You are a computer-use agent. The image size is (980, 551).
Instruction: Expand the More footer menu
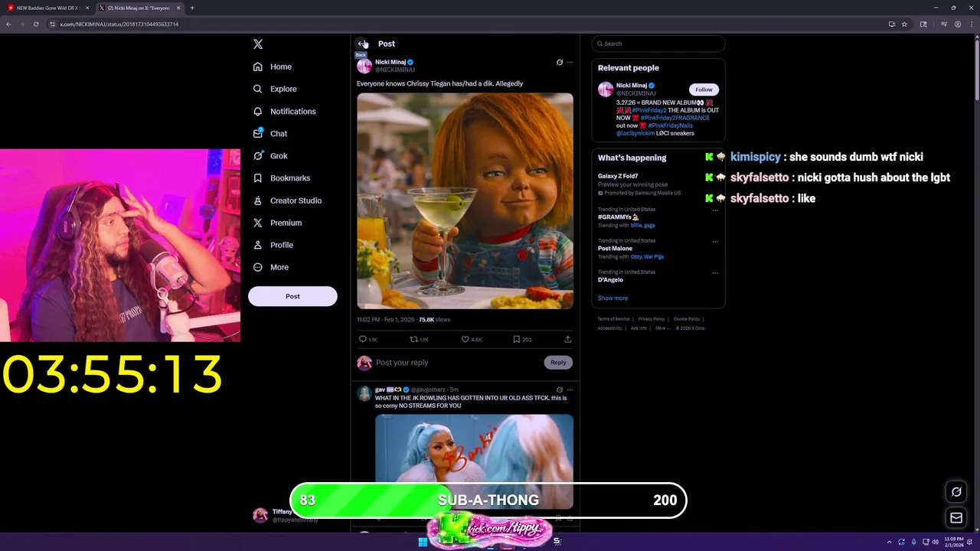click(x=661, y=328)
